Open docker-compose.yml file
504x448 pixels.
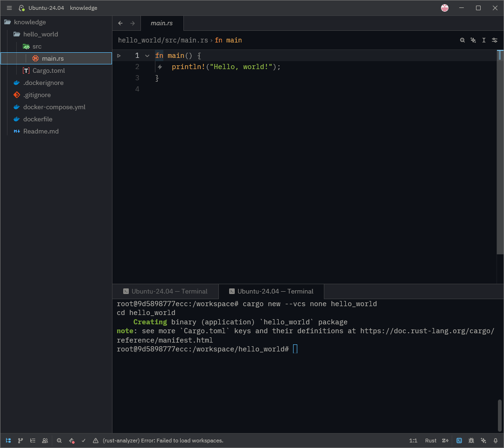pyautogui.click(x=56, y=107)
